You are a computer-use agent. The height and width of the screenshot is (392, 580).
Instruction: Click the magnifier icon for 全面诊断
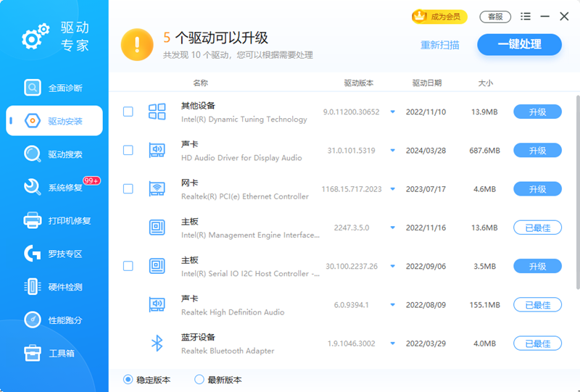[x=33, y=88]
